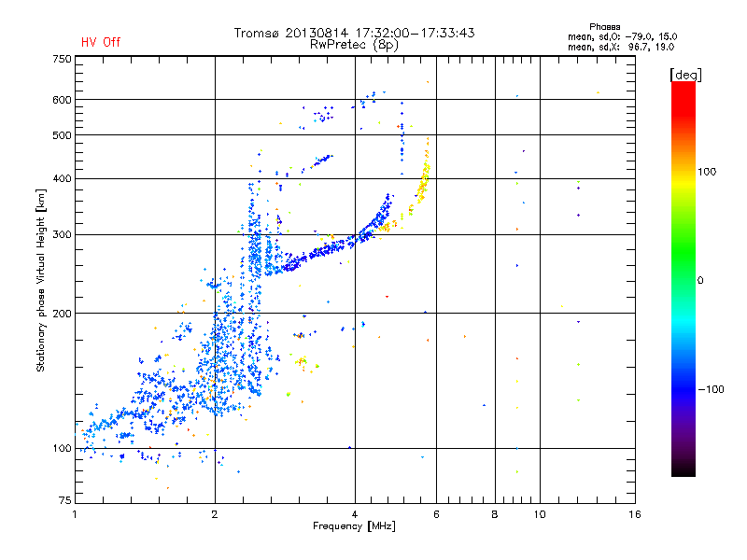Click the 'Frequency [MHz]' axis title
Screen dimensions: 747x560
(x=354, y=526)
